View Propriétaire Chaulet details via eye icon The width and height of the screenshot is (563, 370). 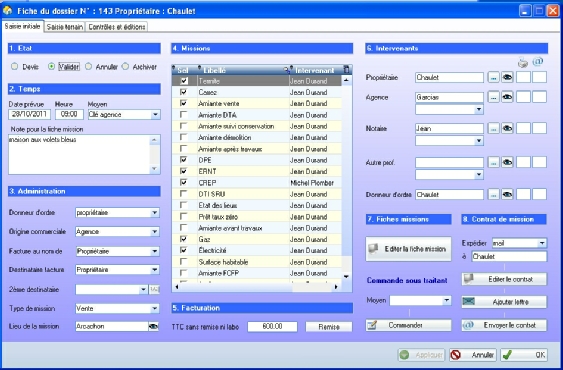(x=507, y=77)
